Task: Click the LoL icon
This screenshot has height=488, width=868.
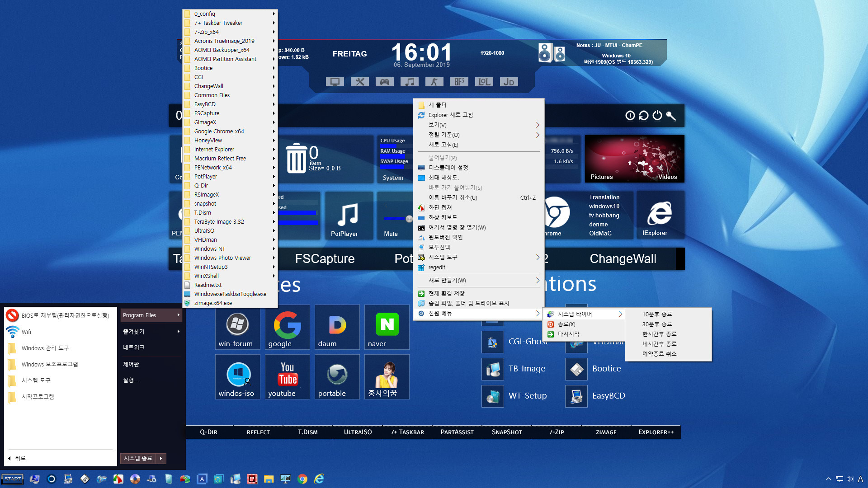Action: (484, 82)
